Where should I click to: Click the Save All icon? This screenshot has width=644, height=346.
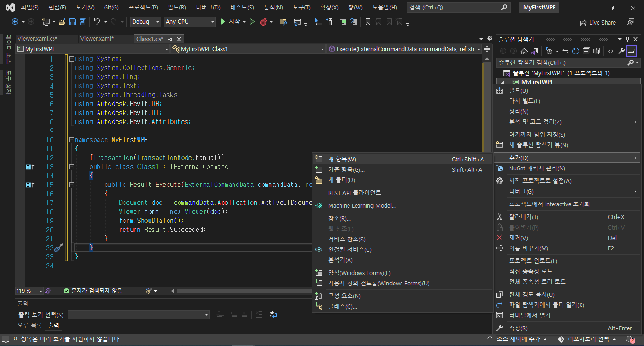point(82,22)
